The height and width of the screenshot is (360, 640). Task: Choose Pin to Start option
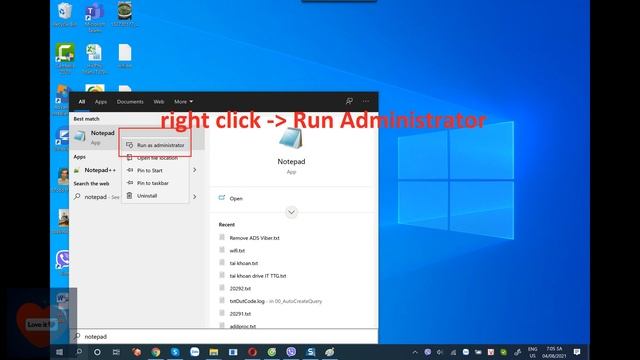[156, 171]
